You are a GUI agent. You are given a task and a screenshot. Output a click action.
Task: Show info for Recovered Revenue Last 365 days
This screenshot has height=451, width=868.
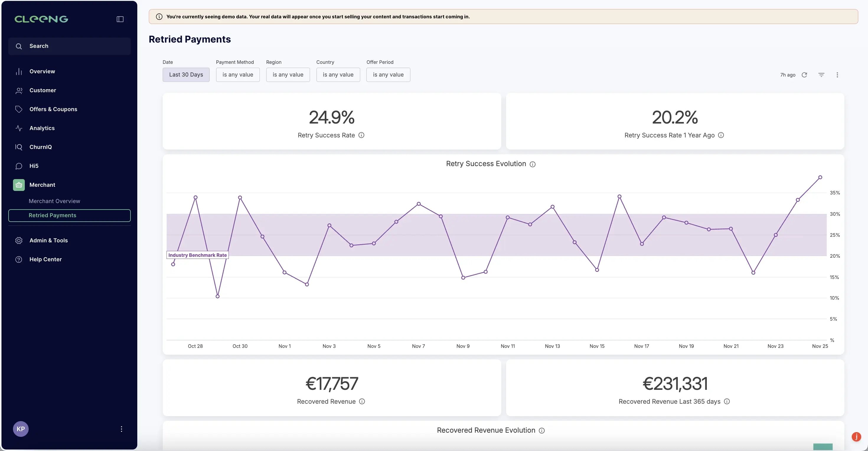tap(727, 401)
